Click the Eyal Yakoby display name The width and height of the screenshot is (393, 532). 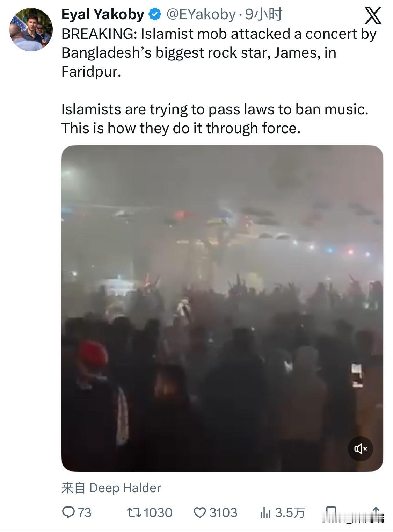tap(103, 15)
